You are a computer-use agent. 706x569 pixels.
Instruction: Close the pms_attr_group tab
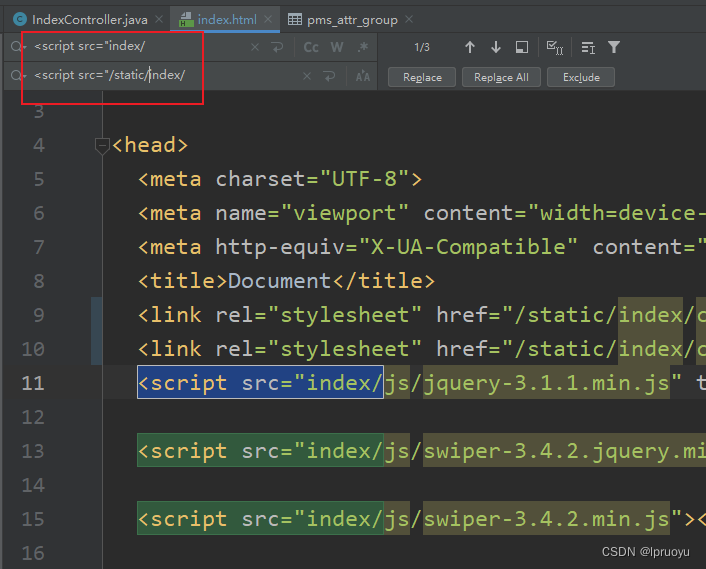click(409, 19)
